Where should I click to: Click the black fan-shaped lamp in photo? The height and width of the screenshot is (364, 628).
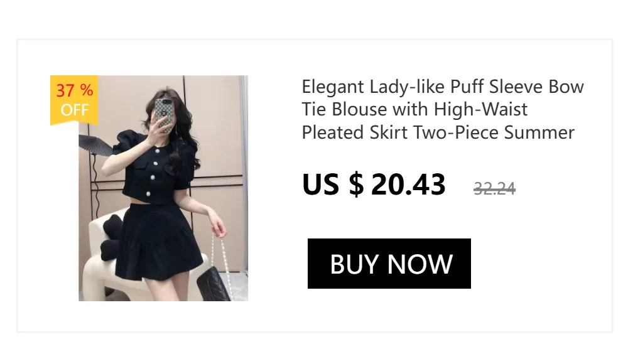pyautogui.click(x=95, y=145)
